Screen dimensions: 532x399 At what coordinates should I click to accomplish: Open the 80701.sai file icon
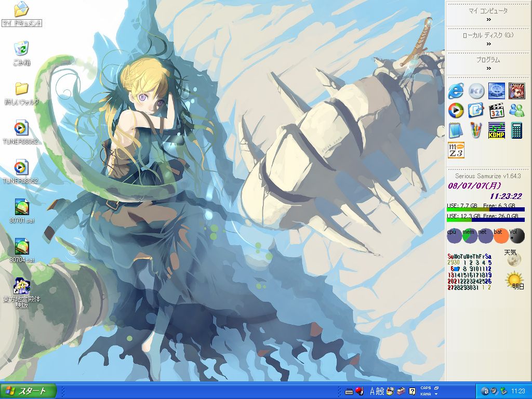[22, 207]
